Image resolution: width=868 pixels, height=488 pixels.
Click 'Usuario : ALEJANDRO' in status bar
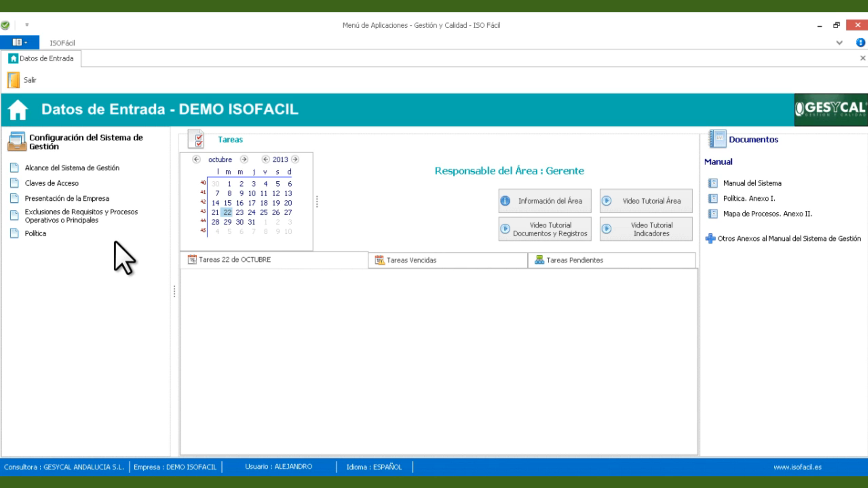click(279, 467)
